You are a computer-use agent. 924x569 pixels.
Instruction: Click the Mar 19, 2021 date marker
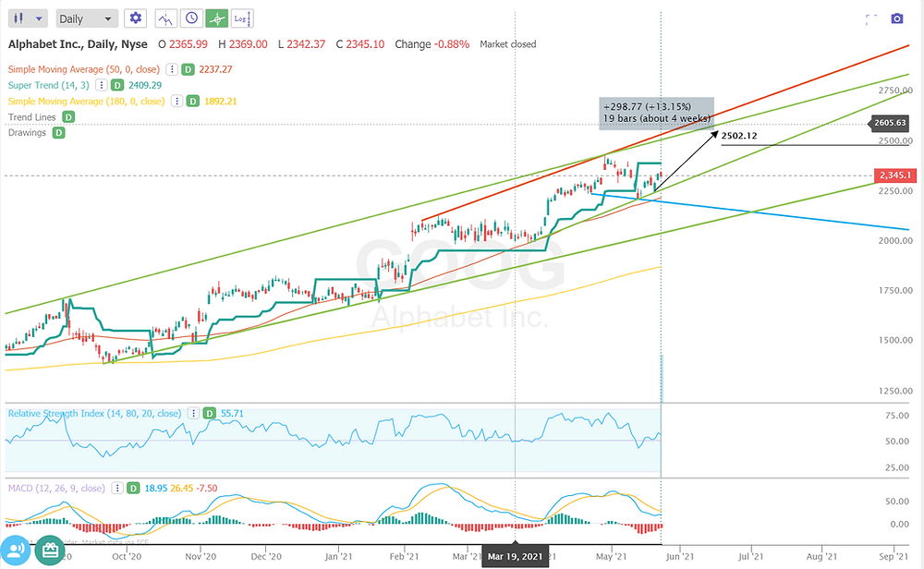515,557
